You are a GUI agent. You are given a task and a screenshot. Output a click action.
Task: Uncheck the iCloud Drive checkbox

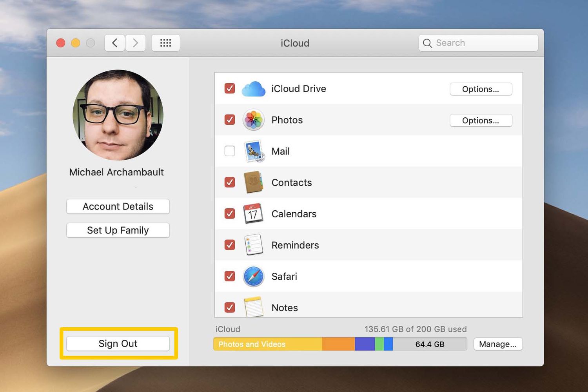pyautogui.click(x=230, y=89)
